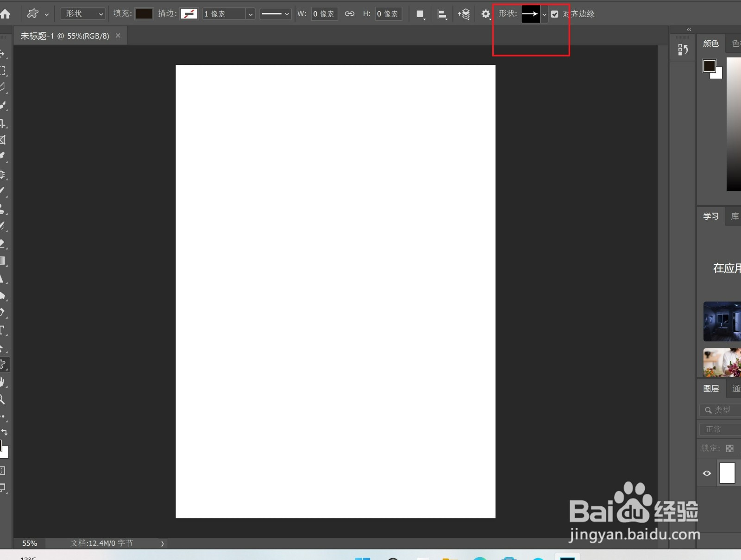The width and height of the screenshot is (741, 560).
Task: Expand the tool preset picker arrow
Action: coord(47,14)
